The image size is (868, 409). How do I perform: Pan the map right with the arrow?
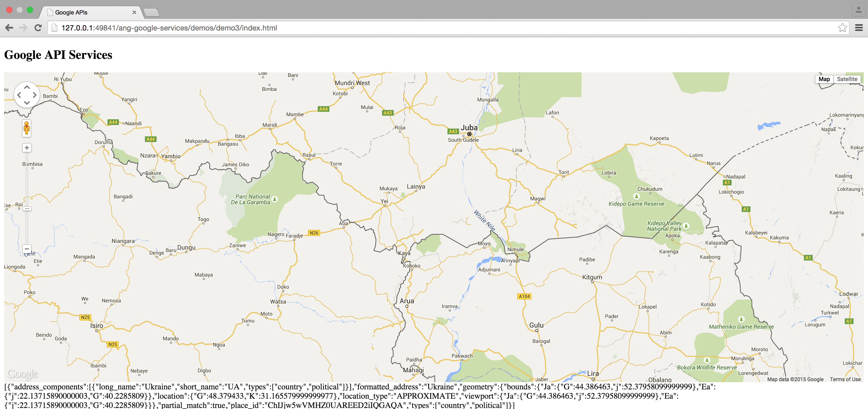(x=35, y=95)
